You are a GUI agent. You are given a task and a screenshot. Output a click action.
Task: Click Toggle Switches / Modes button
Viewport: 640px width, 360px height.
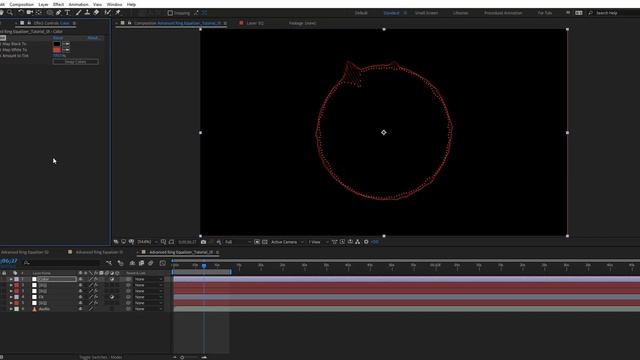click(x=100, y=357)
